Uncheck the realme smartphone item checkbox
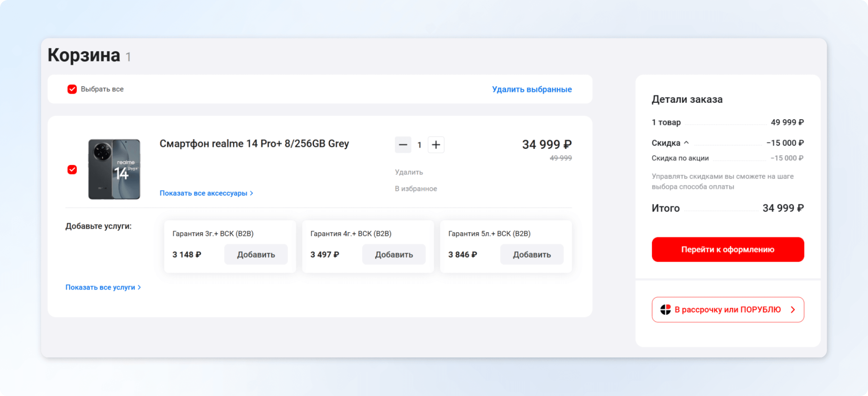Image resolution: width=868 pixels, height=396 pixels. point(72,169)
